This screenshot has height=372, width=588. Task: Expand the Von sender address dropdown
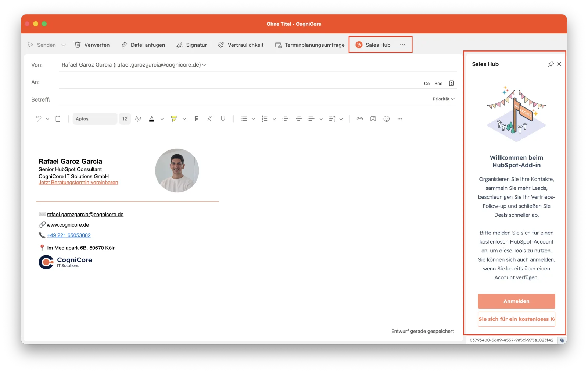[204, 65]
